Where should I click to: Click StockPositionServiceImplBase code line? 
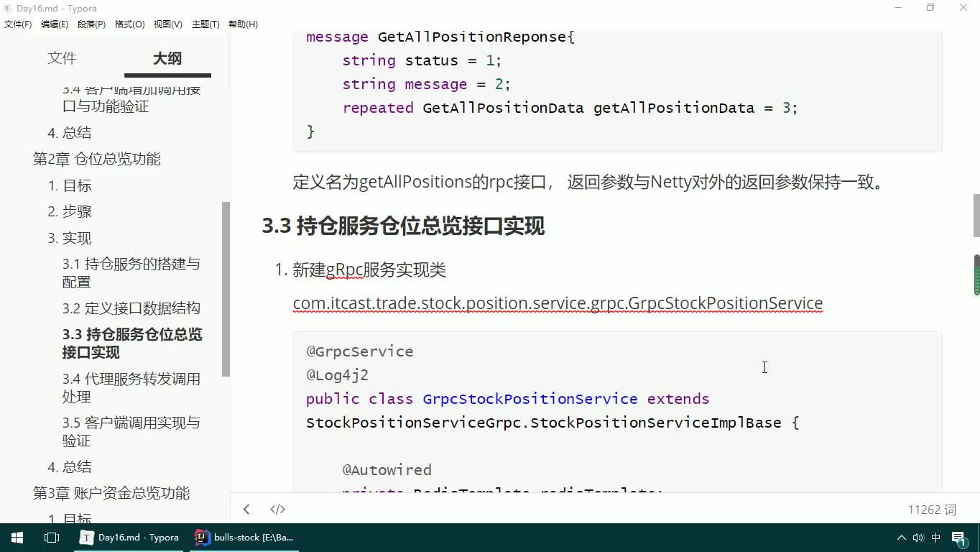pyautogui.click(x=553, y=423)
